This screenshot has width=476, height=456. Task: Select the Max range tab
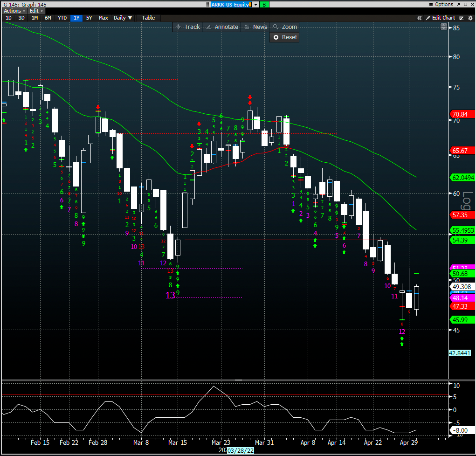point(103,18)
